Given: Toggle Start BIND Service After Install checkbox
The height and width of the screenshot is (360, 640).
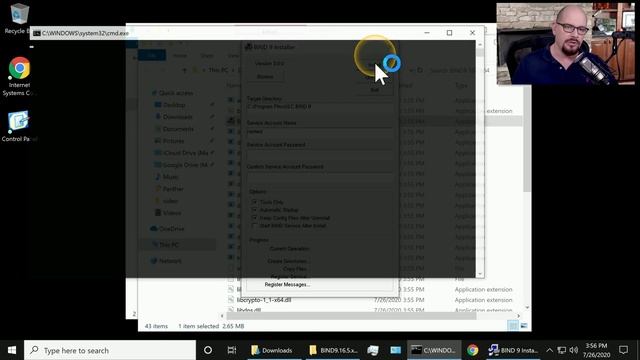Looking at the screenshot, I should [254, 225].
